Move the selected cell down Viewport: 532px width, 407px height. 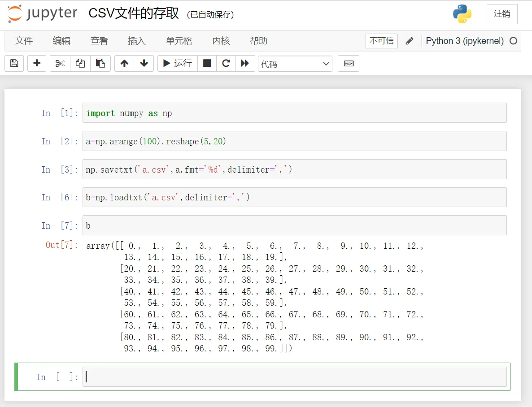144,63
